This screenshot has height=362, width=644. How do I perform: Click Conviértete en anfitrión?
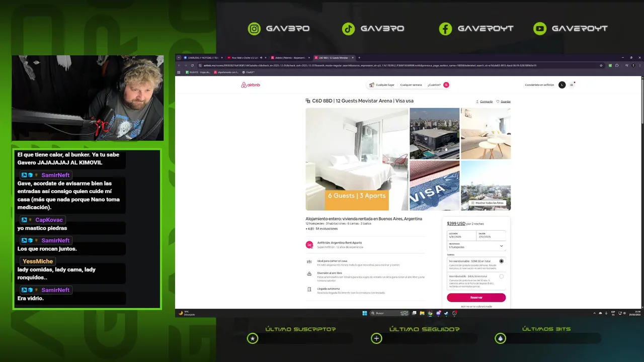click(x=539, y=85)
